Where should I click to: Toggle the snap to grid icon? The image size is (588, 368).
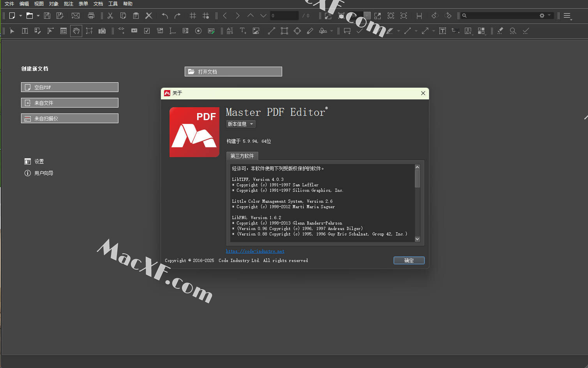(206, 16)
